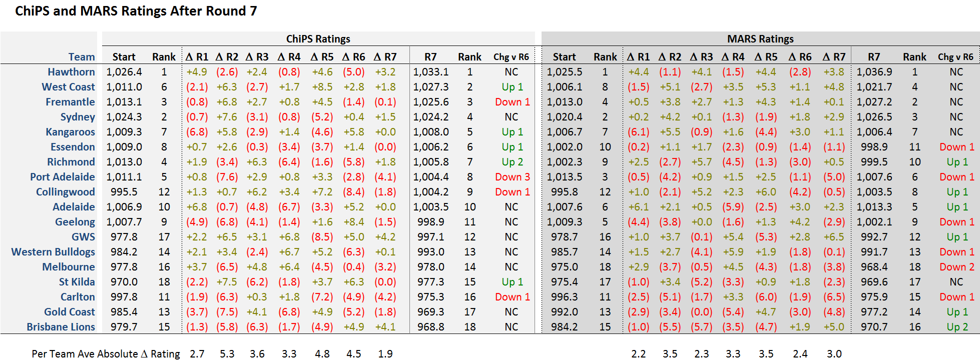Click the Western Bulldogs team name
The width and height of the screenshot is (980, 361).
tap(53, 252)
